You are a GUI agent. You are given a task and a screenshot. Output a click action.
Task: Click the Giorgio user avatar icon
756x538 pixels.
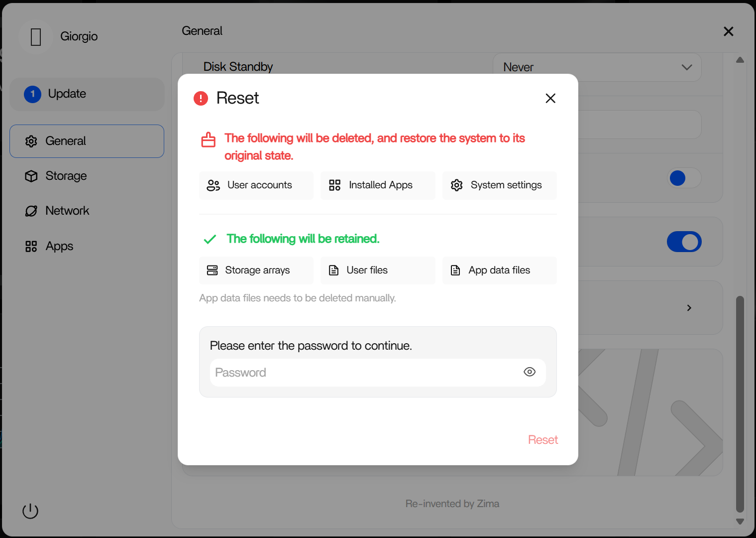tap(36, 37)
